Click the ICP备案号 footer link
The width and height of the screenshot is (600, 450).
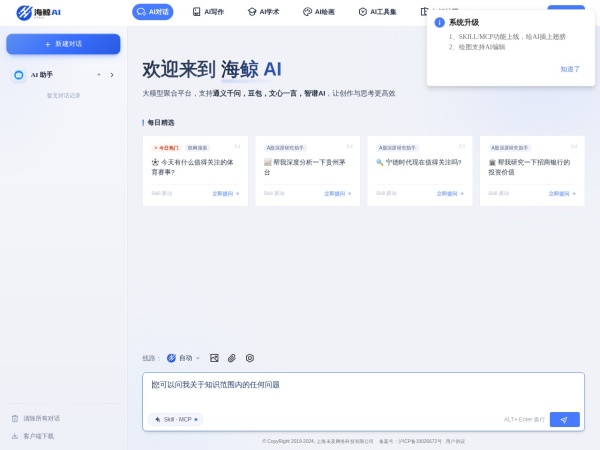pos(410,441)
